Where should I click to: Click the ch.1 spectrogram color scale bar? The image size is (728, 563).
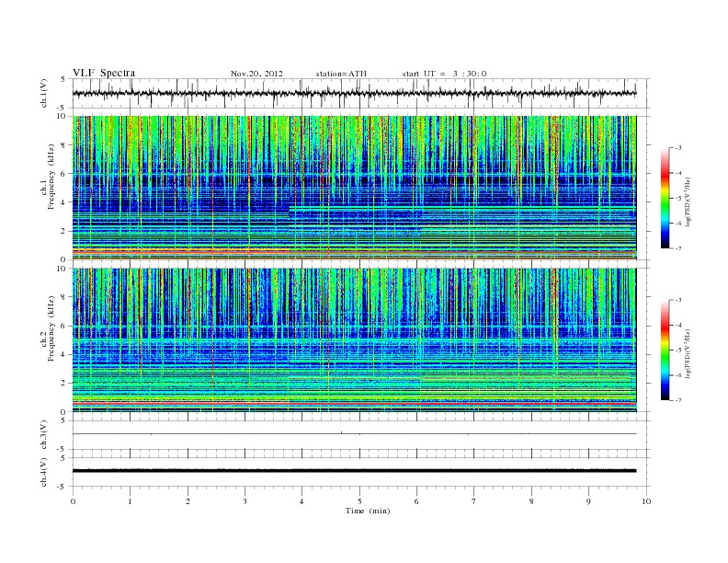pyautogui.click(x=665, y=199)
